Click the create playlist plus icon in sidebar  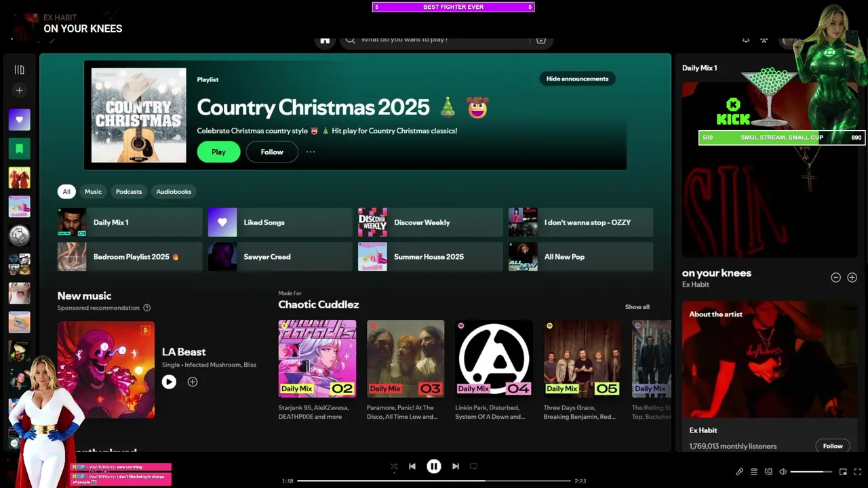pyautogui.click(x=19, y=90)
